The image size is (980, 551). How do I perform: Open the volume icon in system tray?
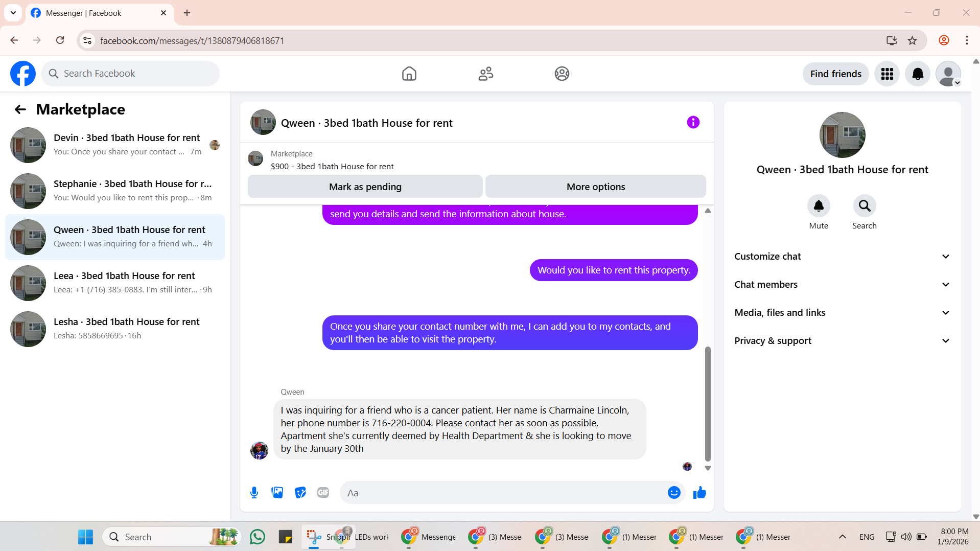(906, 537)
